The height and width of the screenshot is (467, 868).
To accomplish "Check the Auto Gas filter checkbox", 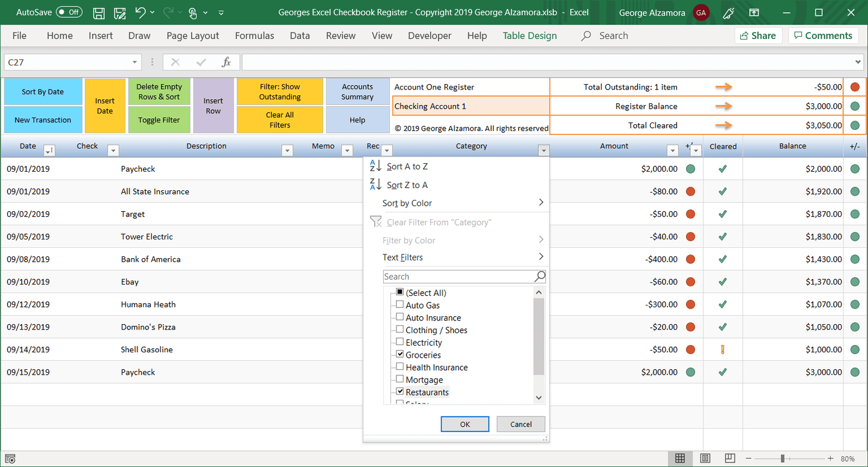I will [x=400, y=305].
